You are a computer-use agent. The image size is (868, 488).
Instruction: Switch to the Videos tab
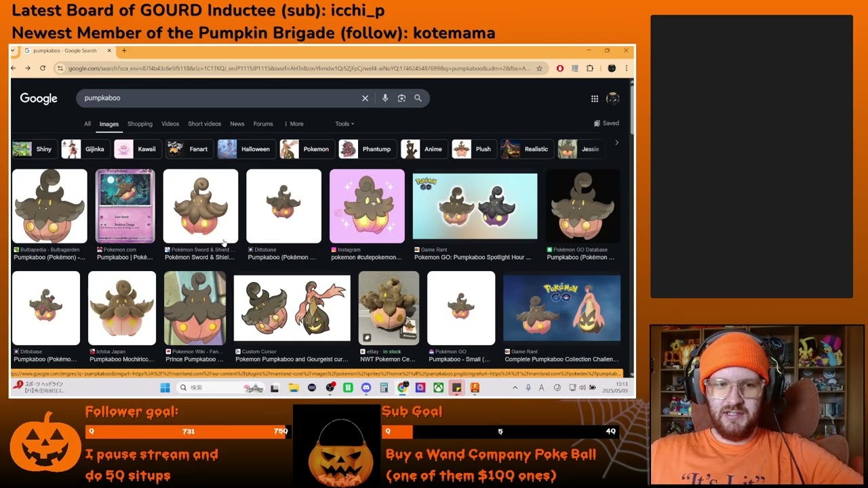[x=170, y=124]
